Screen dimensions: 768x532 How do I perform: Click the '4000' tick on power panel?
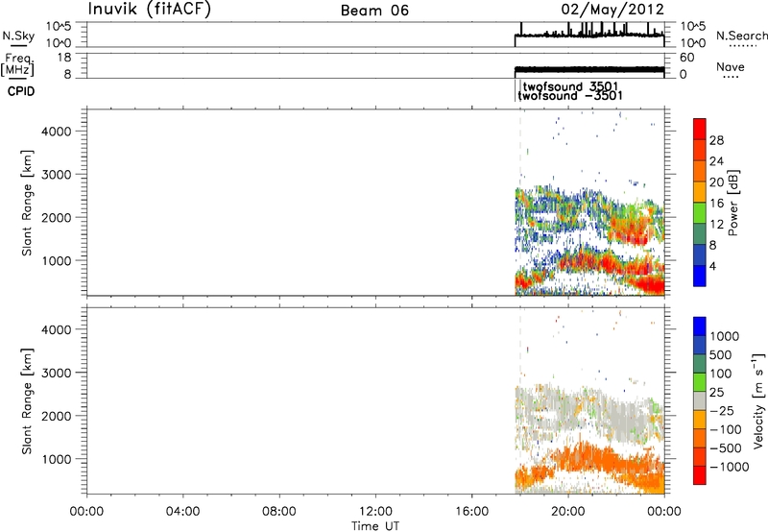(x=57, y=132)
